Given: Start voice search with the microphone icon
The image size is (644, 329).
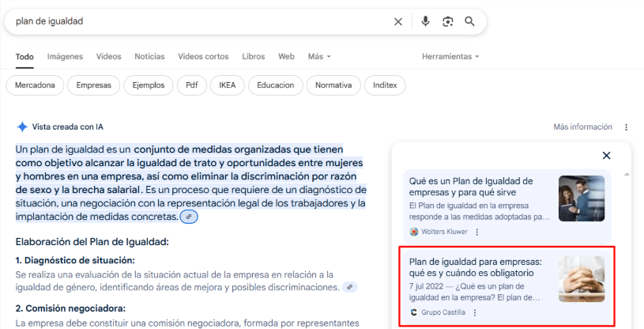Looking at the screenshot, I should (425, 21).
